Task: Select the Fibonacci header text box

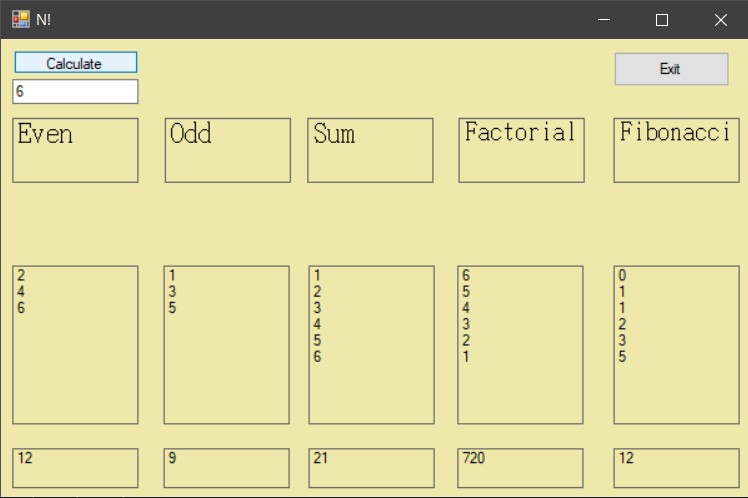Action: pos(676,150)
